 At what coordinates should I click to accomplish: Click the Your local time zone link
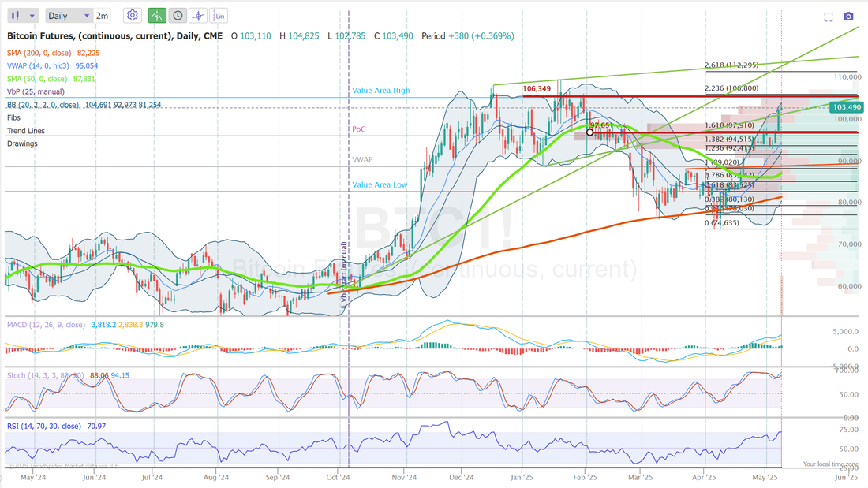click(x=830, y=464)
